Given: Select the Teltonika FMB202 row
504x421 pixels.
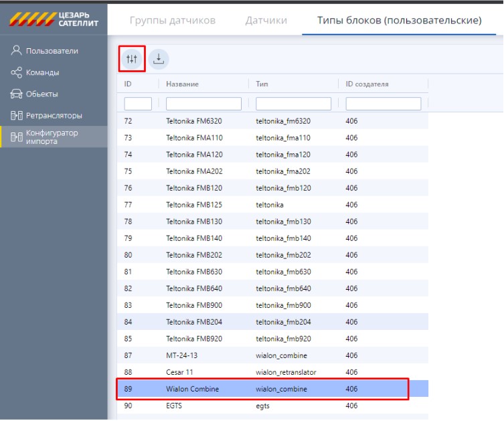Looking at the screenshot, I should [x=273, y=255].
